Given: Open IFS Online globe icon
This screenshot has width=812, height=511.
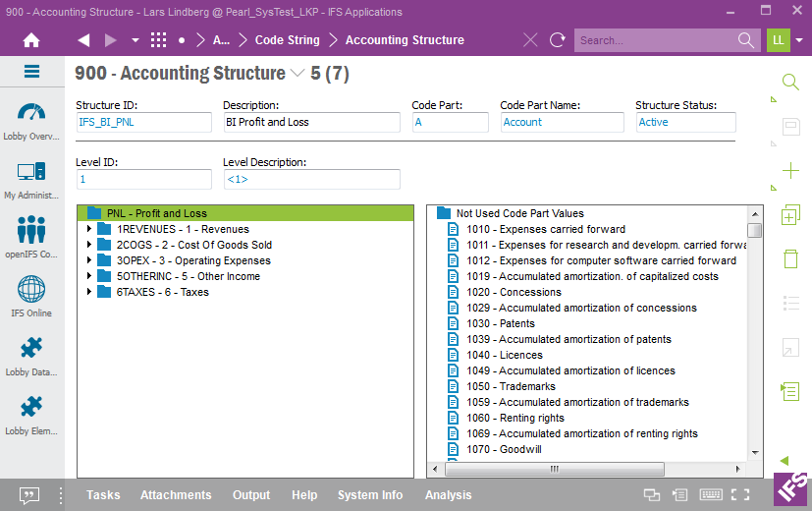Looking at the screenshot, I should pyautogui.click(x=31, y=296).
